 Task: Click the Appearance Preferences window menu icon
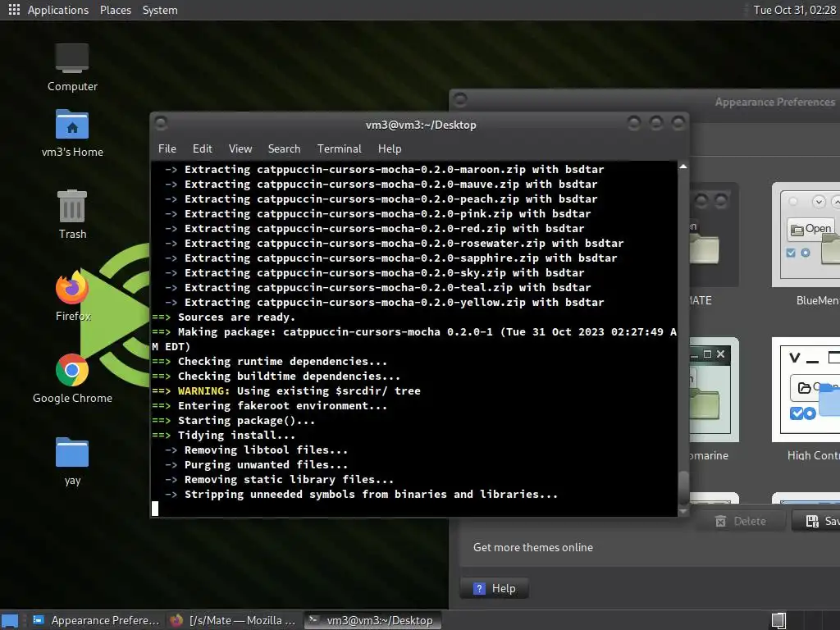[460, 99]
